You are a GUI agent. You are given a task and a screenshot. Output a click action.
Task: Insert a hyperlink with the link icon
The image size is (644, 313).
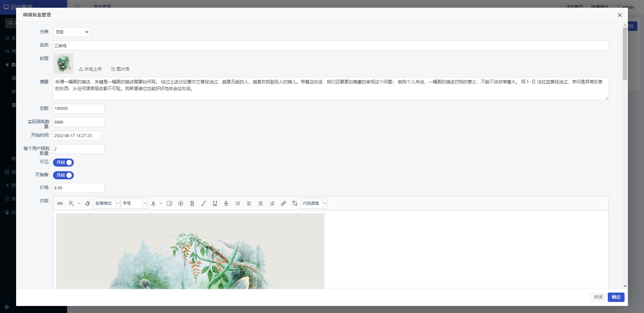coord(283,203)
